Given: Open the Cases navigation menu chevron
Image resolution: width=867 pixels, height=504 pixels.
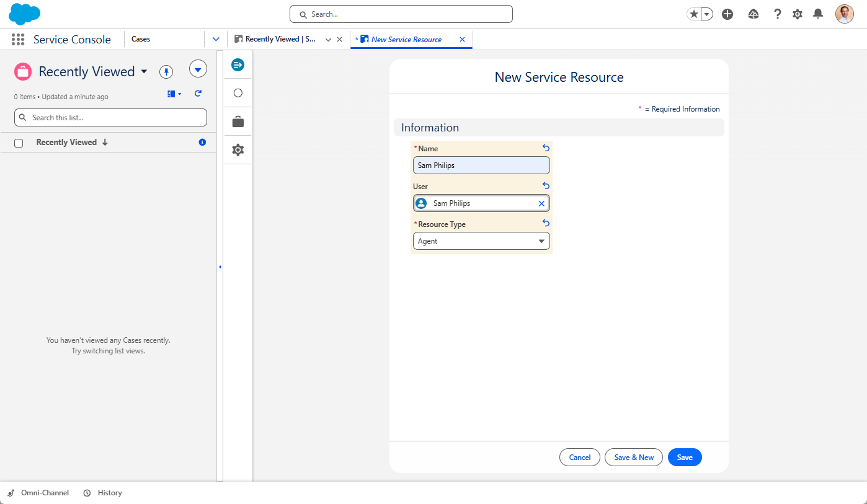Looking at the screenshot, I should (x=216, y=39).
